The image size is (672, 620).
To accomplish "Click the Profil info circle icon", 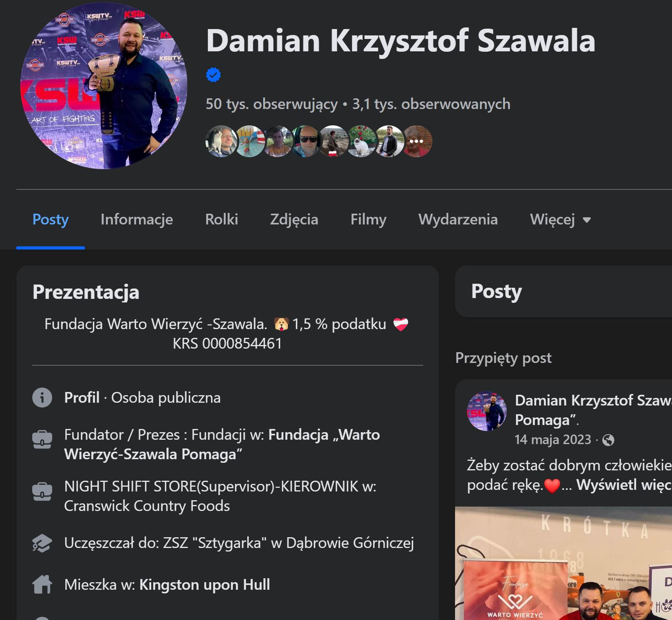I will click(42, 398).
